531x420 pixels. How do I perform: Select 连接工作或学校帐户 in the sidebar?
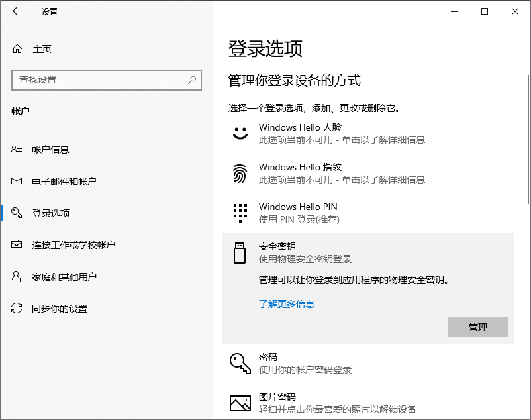point(73,244)
